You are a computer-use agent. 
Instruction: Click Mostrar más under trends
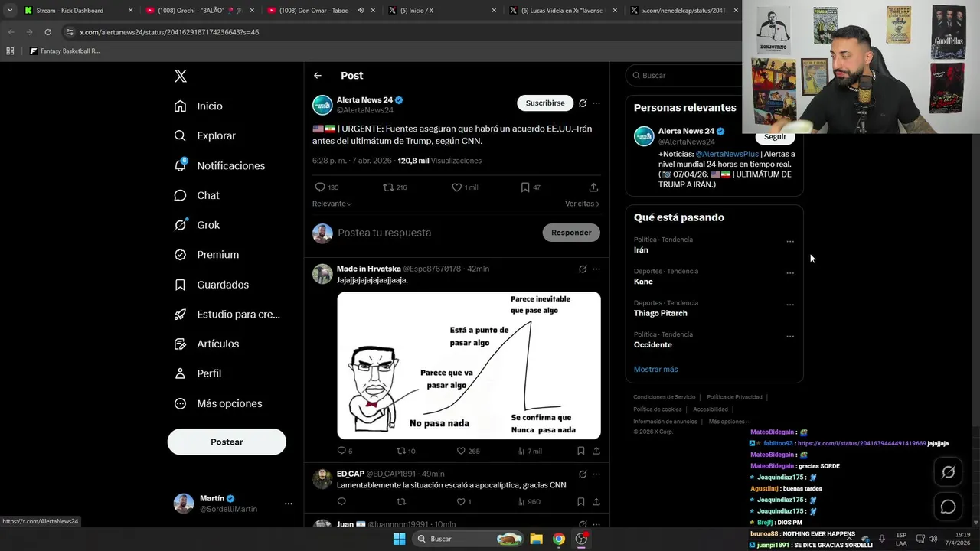(x=655, y=370)
